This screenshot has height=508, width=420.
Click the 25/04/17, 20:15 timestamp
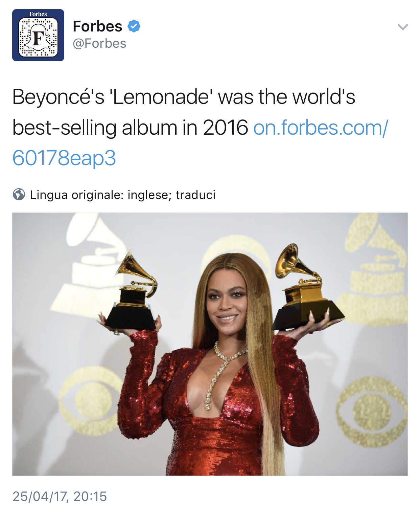(x=60, y=496)
